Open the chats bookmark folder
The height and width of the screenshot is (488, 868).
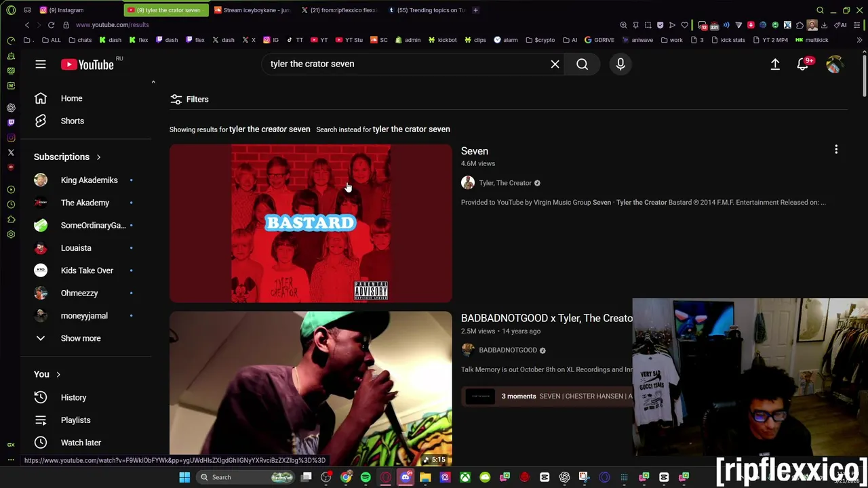(x=80, y=40)
